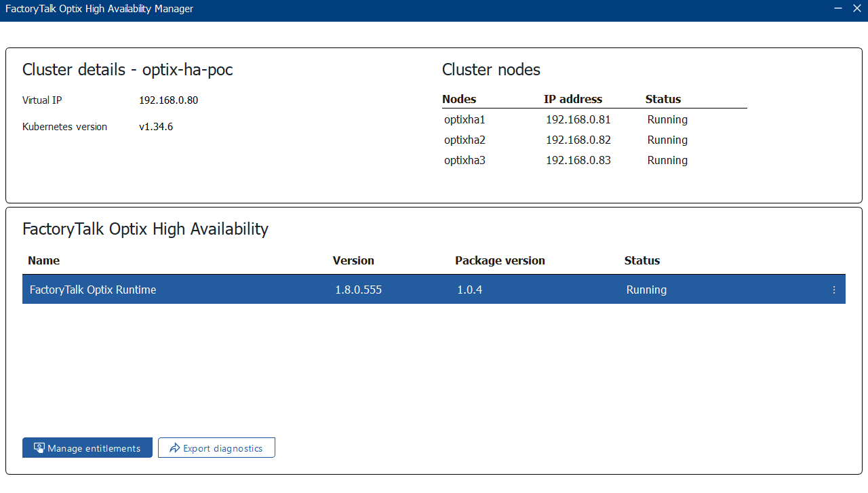Click IP address 192.168.0.83
Screen dimensions: 868x493
(578, 161)
